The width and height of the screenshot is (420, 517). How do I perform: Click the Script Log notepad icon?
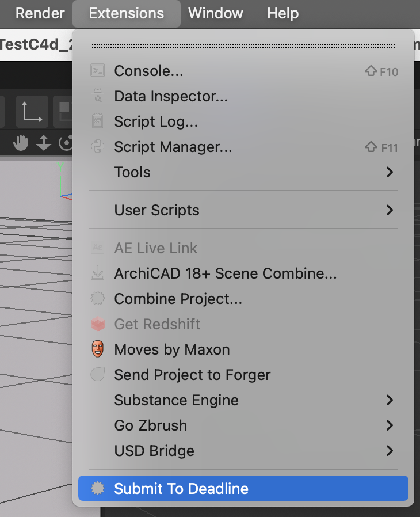tap(97, 121)
